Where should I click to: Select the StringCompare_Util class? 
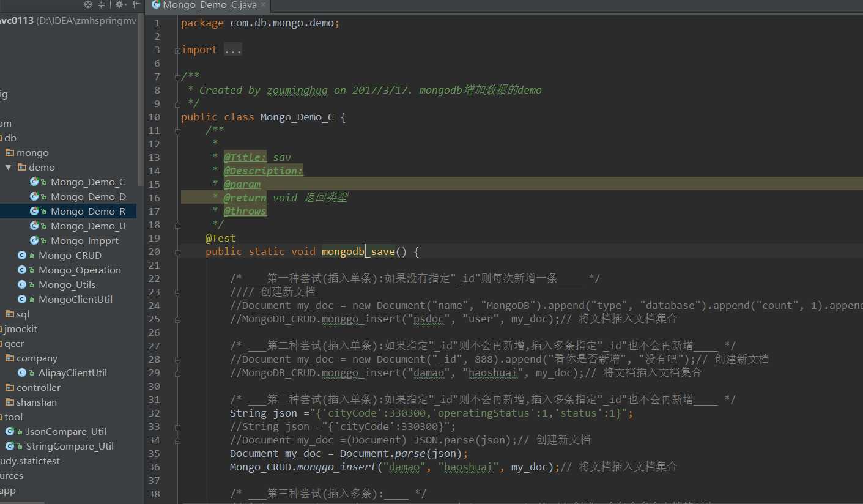(70, 446)
